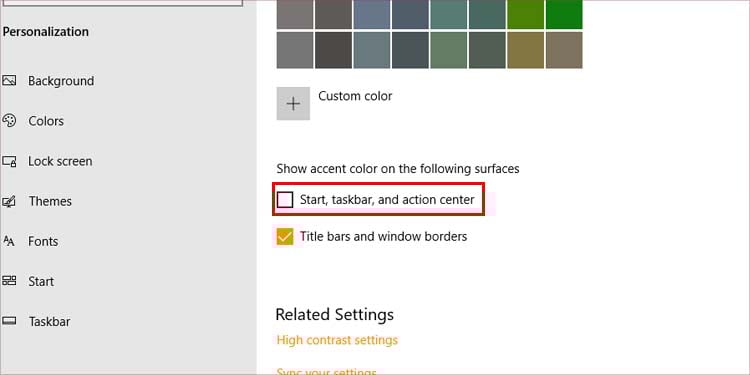750x375 pixels.
Task: Enable Start, taskbar, and action center checkbox
Action: 285,199
